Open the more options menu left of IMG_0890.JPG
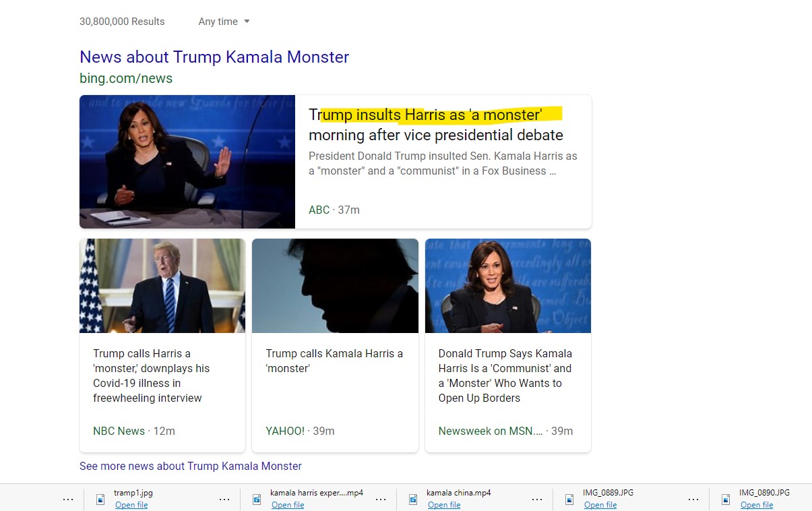The image size is (812, 511). pyautogui.click(x=693, y=500)
